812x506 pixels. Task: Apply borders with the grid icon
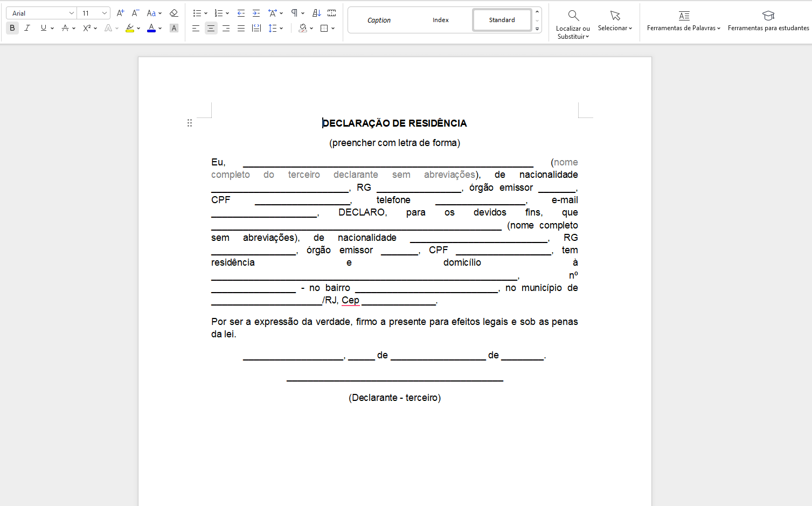(324, 28)
